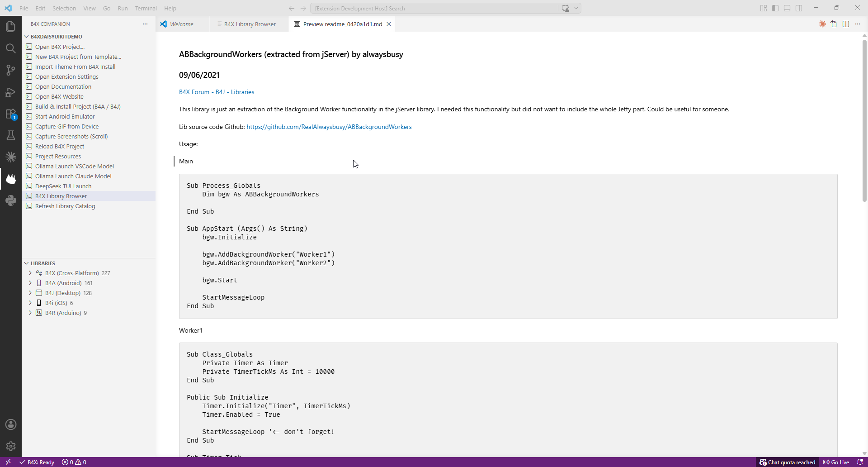Switch to the Welcome tab

(x=181, y=24)
